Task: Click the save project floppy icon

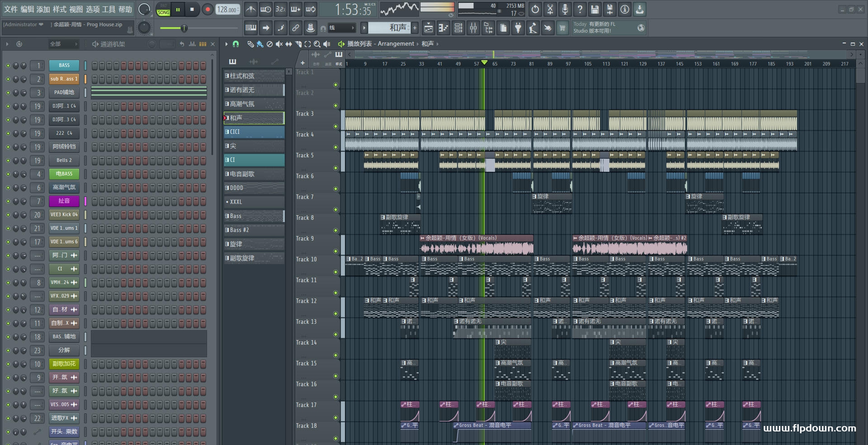Action: [x=595, y=9]
